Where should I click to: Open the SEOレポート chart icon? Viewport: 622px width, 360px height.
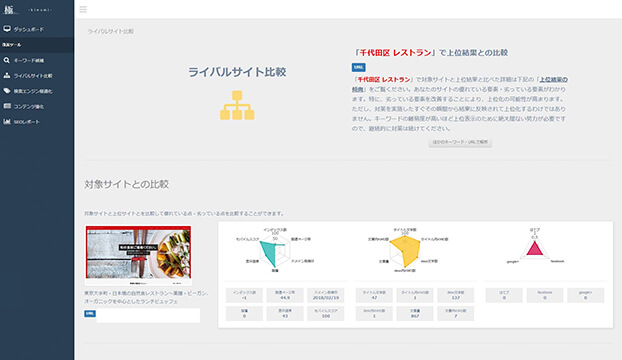(7, 122)
